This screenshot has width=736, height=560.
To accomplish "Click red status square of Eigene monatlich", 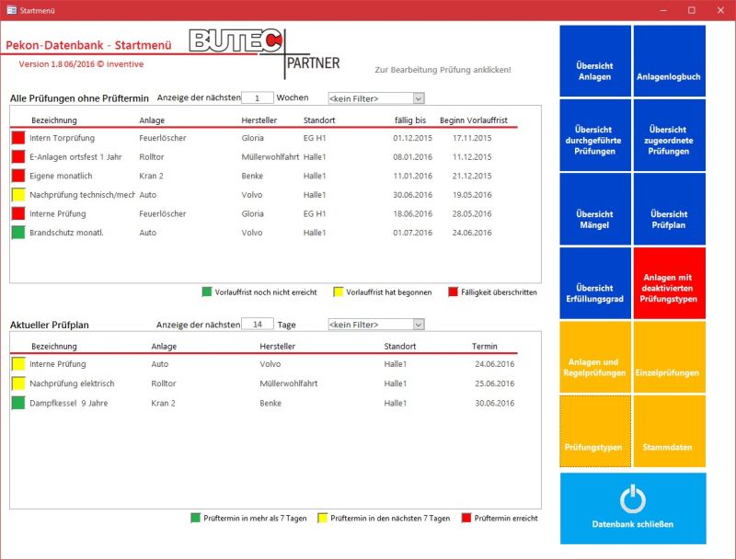I will pos(18,176).
